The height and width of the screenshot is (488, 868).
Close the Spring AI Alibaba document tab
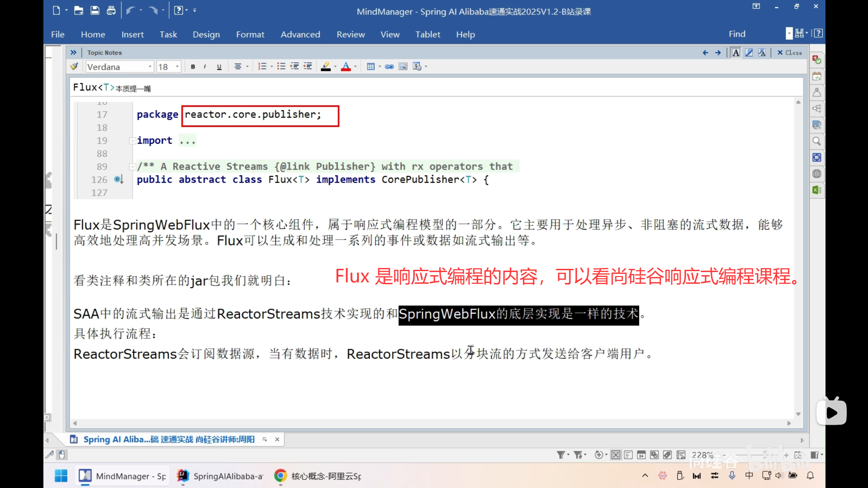pos(277,439)
